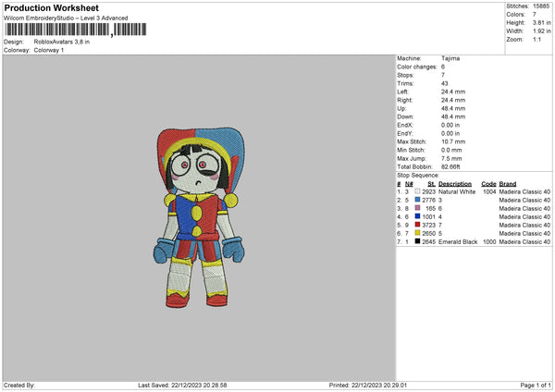Click stitch count 3723 in row 5
Screen dimensions: 555x392
point(428,225)
